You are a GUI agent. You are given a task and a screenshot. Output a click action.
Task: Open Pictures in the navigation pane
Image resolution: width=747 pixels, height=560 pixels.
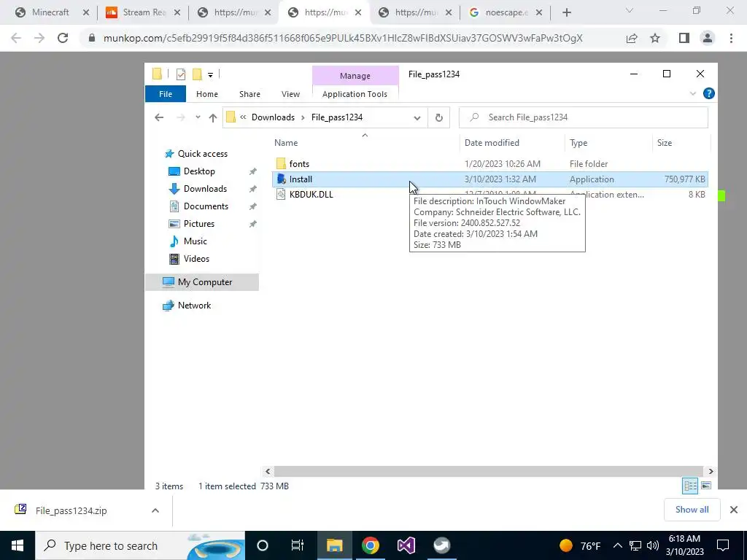198,224
